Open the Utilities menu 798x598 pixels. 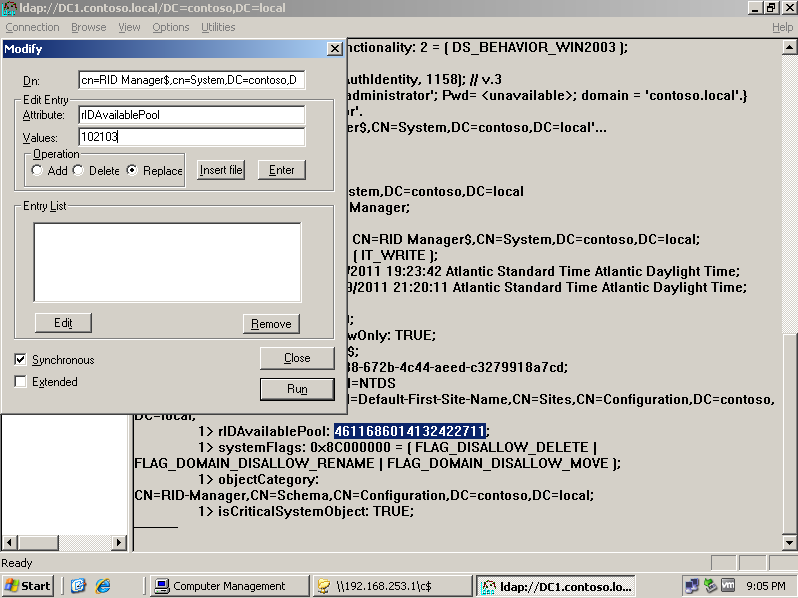(218, 27)
